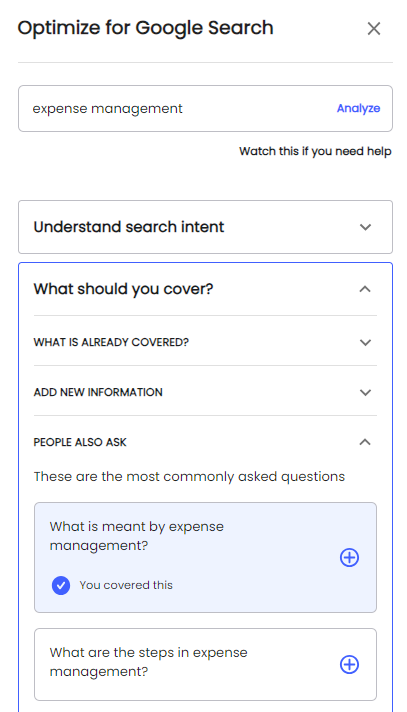407x712 pixels.
Task: Expand the Understand search intent chevron
Action: [366, 227]
